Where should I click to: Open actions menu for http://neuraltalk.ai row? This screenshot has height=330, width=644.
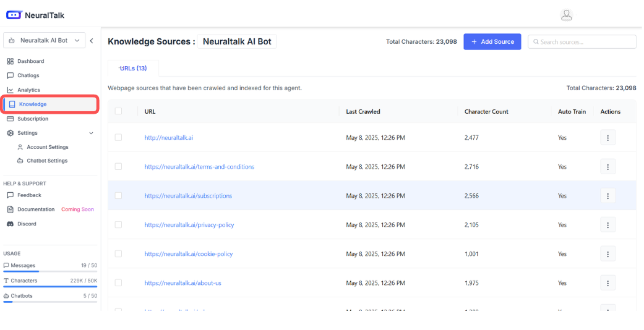[x=608, y=138]
